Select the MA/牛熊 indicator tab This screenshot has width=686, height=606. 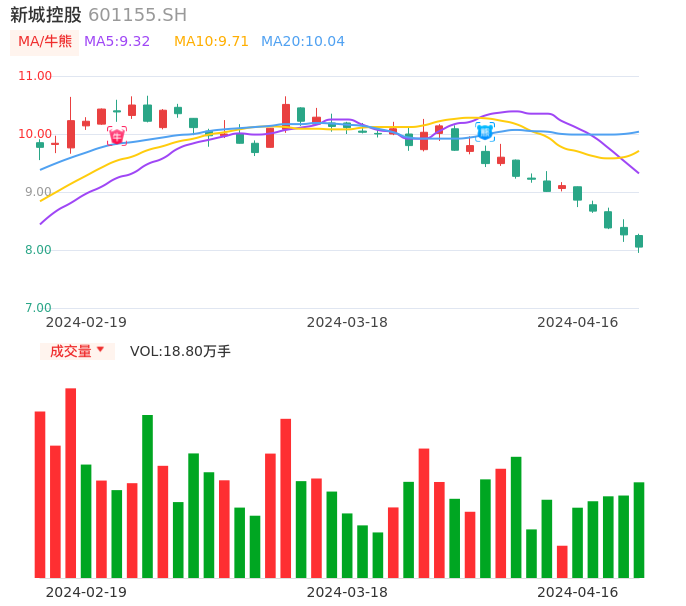click(x=45, y=42)
